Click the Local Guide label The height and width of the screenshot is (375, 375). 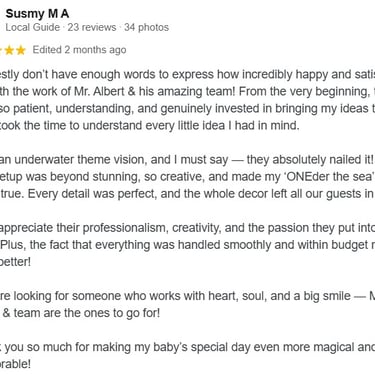point(32,27)
